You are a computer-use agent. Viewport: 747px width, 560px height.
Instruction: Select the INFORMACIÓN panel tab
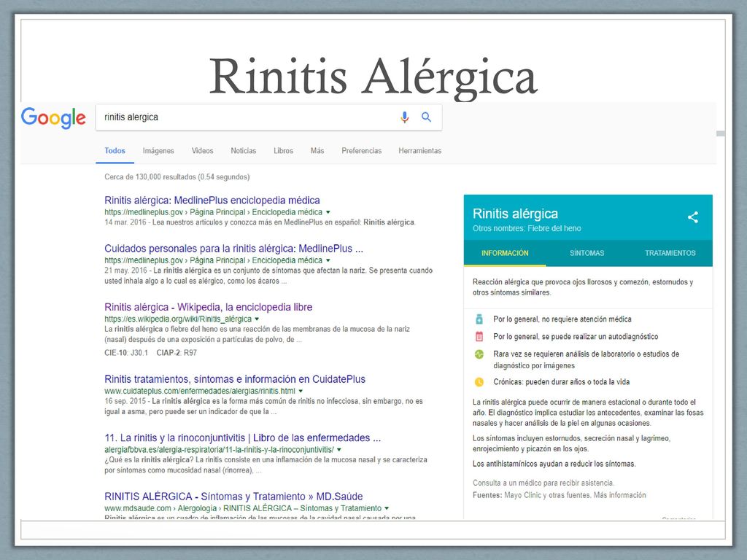tap(505, 253)
